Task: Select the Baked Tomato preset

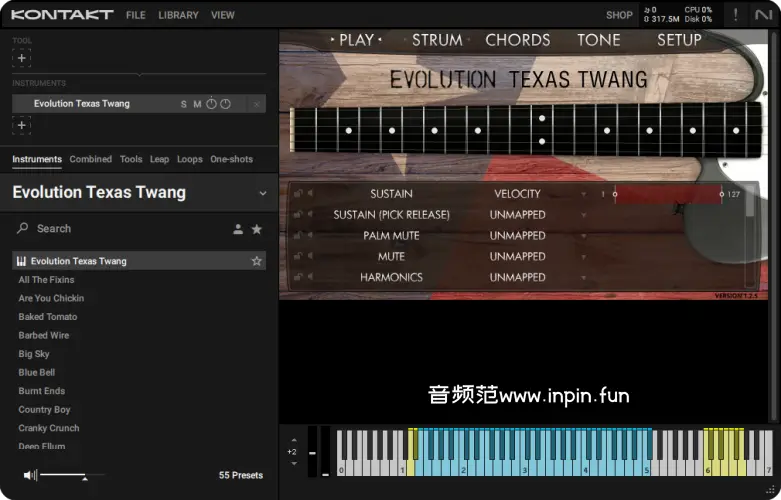Action: (48, 317)
